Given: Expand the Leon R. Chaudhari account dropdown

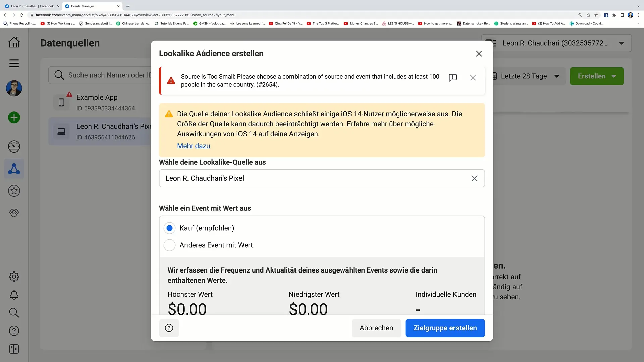Looking at the screenshot, I should (x=622, y=43).
